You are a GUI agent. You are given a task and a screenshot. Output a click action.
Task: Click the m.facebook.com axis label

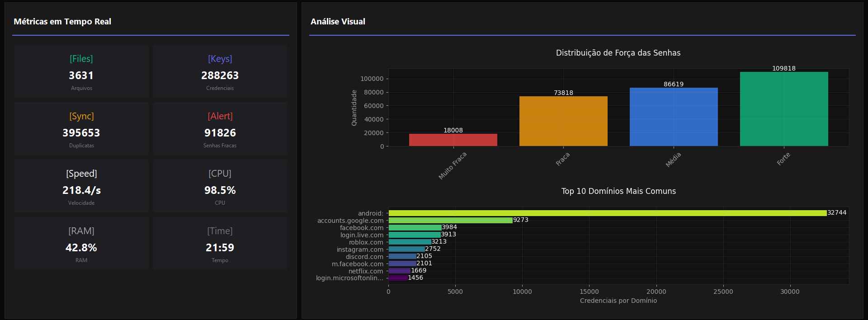coord(358,264)
